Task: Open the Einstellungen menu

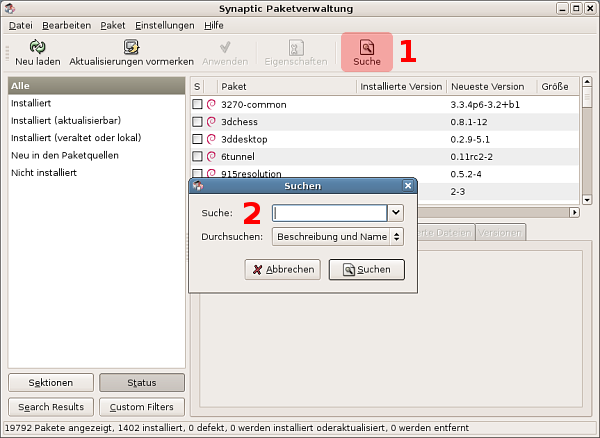Action: 165,25
